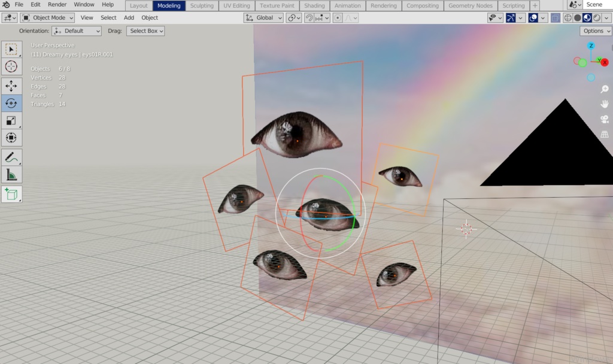613x364 pixels.
Task: Switch to the Rendering workspace tab
Action: (384, 5)
